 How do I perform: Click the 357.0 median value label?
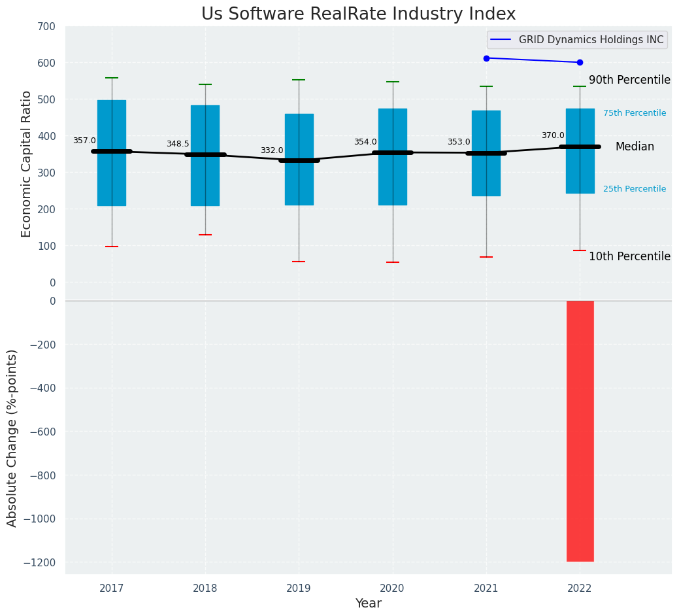[84, 141]
